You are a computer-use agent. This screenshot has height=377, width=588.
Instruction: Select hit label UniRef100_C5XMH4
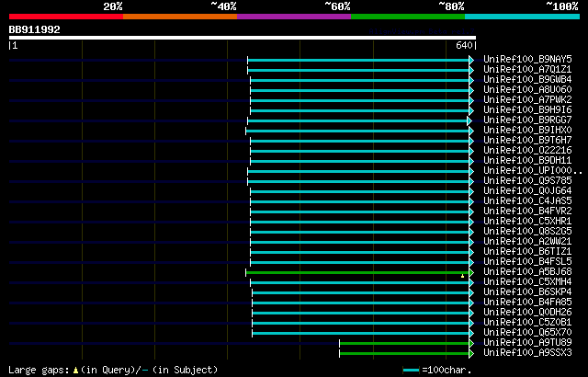coord(527,282)
